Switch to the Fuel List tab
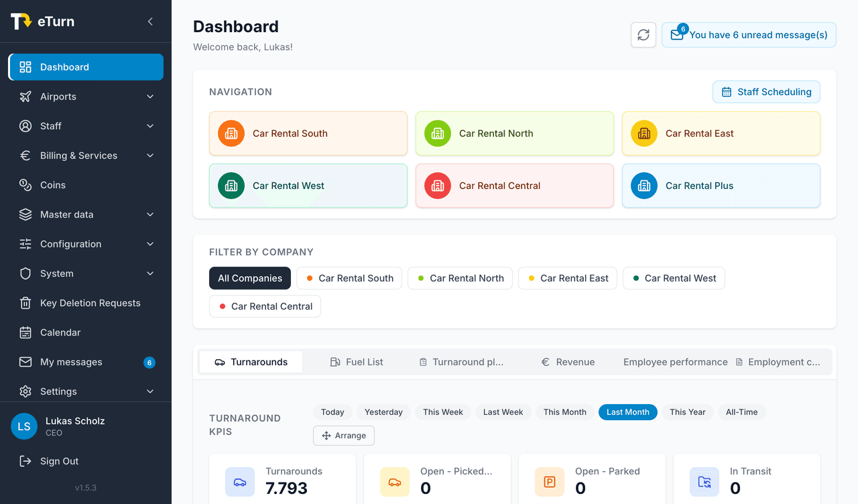 pos(357,362)
